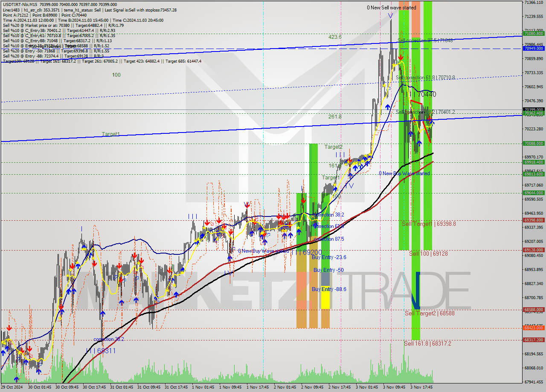The height and width of the screenshot is (392, 546).
Task: Click 'Sell correction 61.8 | 70710.8' label
Action: (x=425, y=78)
